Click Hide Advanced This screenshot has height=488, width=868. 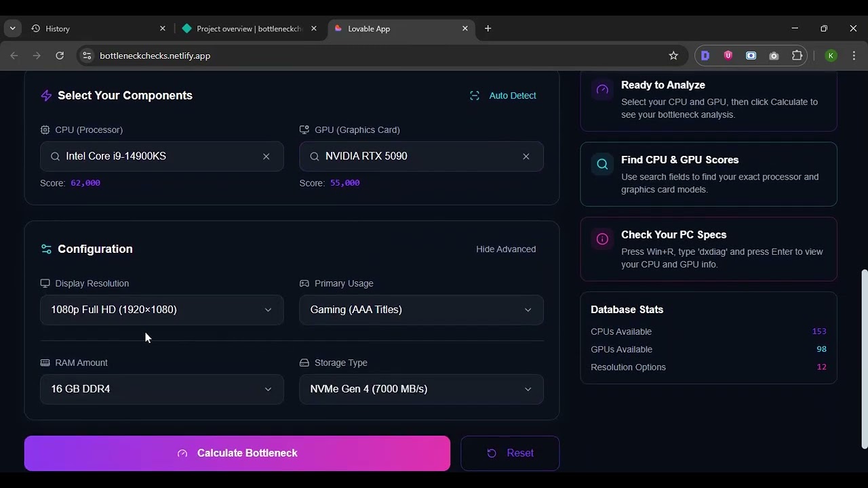(506, 249)
